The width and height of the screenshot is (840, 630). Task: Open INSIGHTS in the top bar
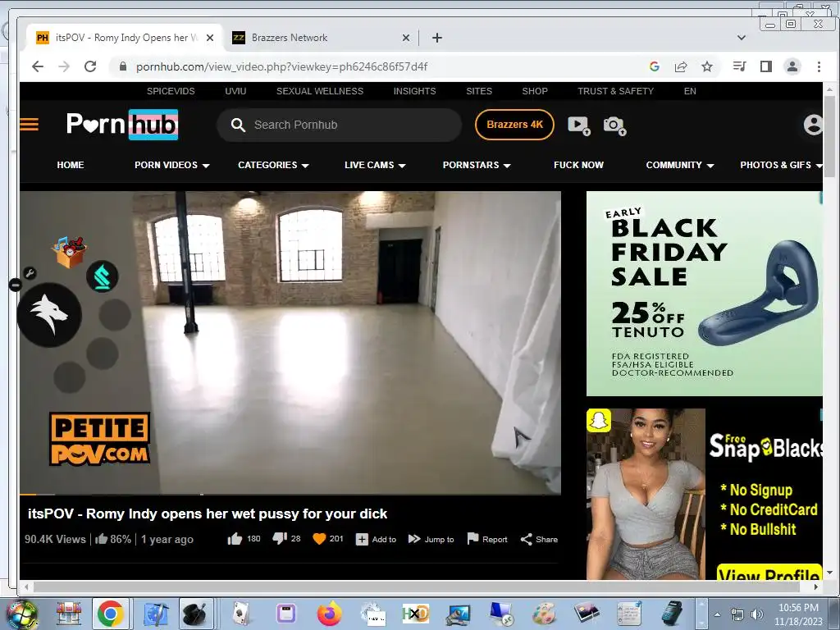[x=414, y=91]
